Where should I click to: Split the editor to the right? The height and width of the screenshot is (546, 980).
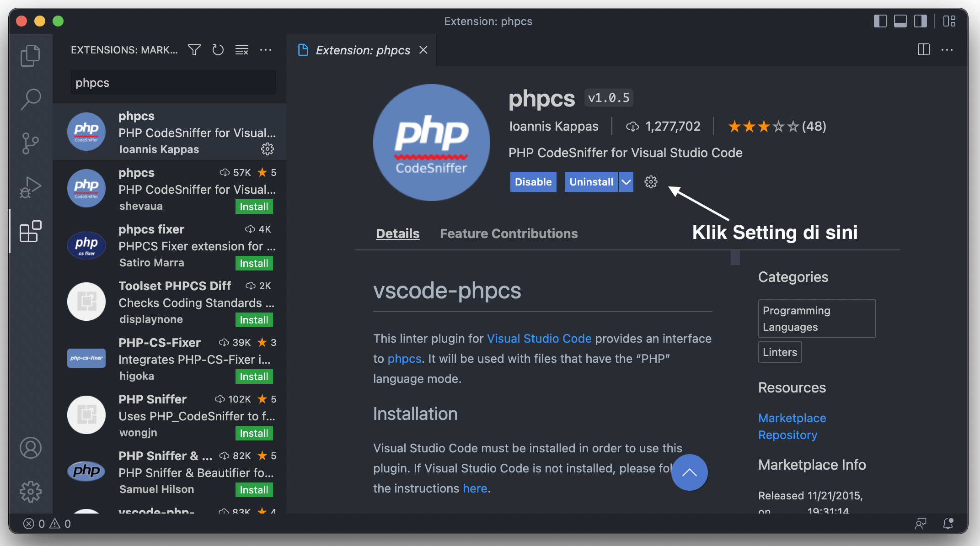click(x=924, y=50)
